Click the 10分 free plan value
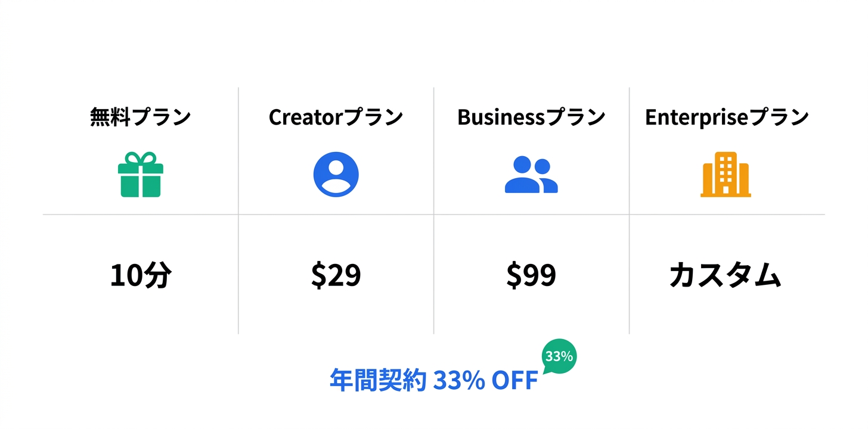 click(140, 275)
